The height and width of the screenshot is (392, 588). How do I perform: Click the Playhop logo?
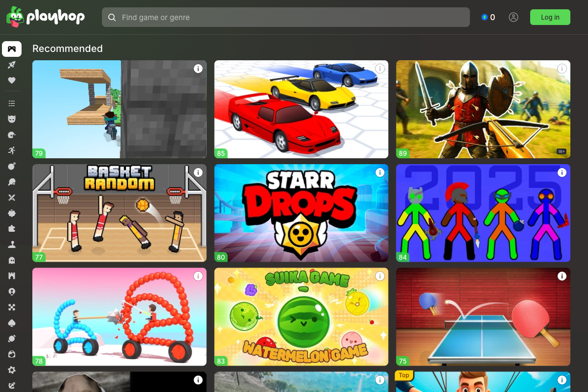pyautogui.click(x=46, y=17)
